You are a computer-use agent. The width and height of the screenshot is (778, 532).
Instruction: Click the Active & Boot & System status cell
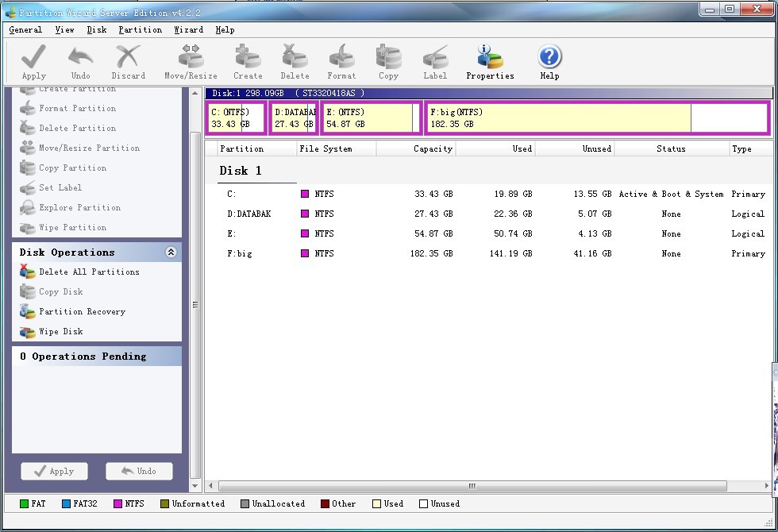tap(672, 194)
